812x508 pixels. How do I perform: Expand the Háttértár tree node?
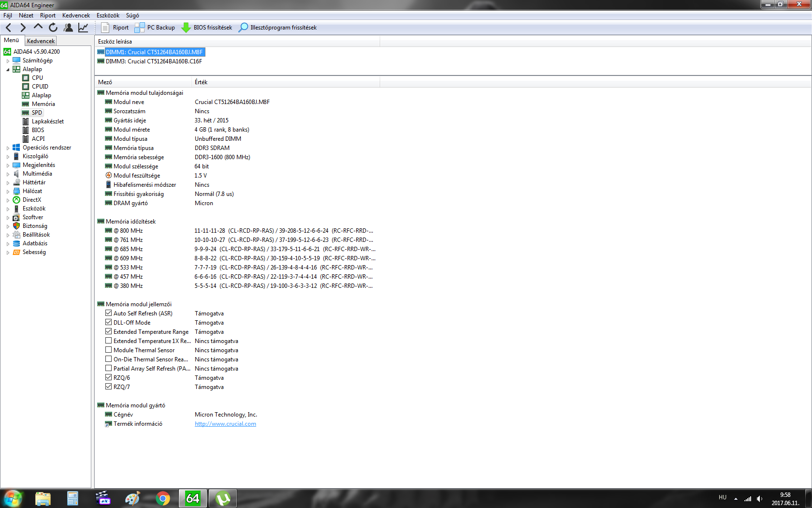click(x=8, y=182)
